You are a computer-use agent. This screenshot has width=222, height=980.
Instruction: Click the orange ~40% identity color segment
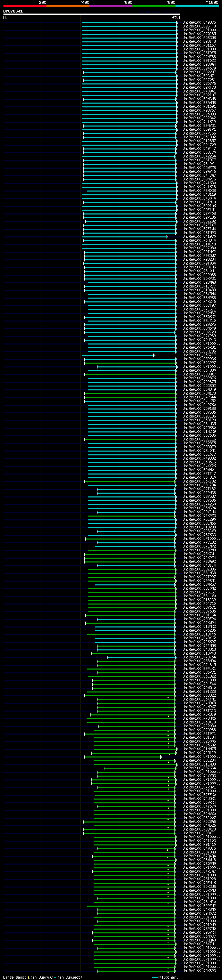click(x=68, y=7)
